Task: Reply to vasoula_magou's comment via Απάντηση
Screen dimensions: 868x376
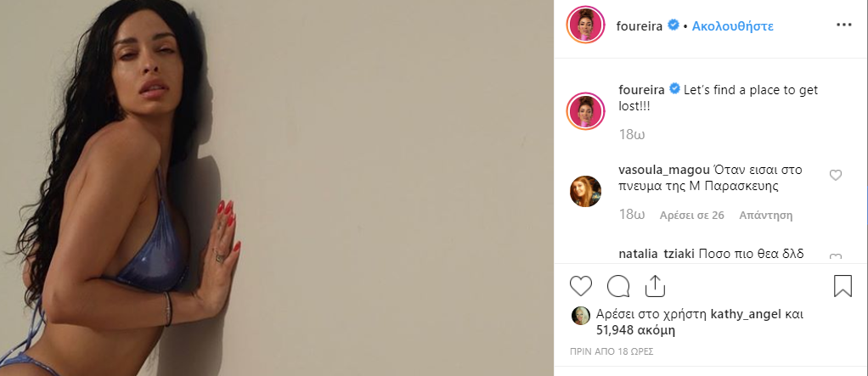Action: (x=765, y=215)
